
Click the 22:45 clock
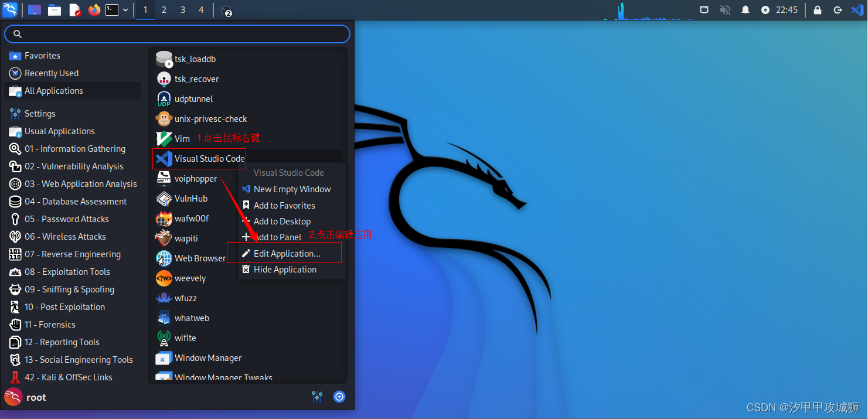[x=787, y=10]
